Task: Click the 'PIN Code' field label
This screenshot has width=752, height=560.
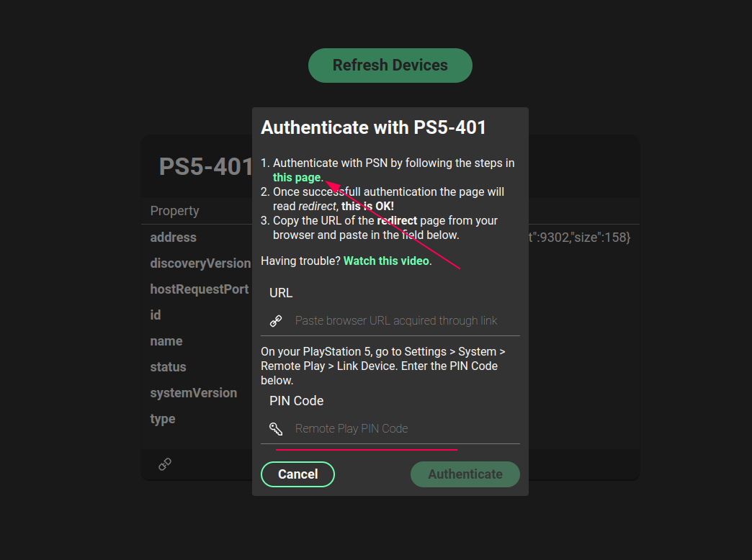Action: pyautogui.click(x=296, y=401)
